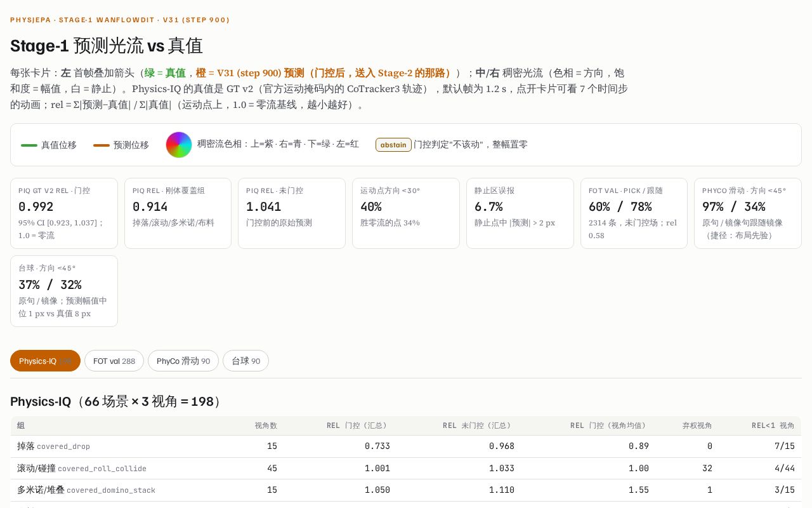Click the 37% / 32% 台球 card value

coord(50,284)
